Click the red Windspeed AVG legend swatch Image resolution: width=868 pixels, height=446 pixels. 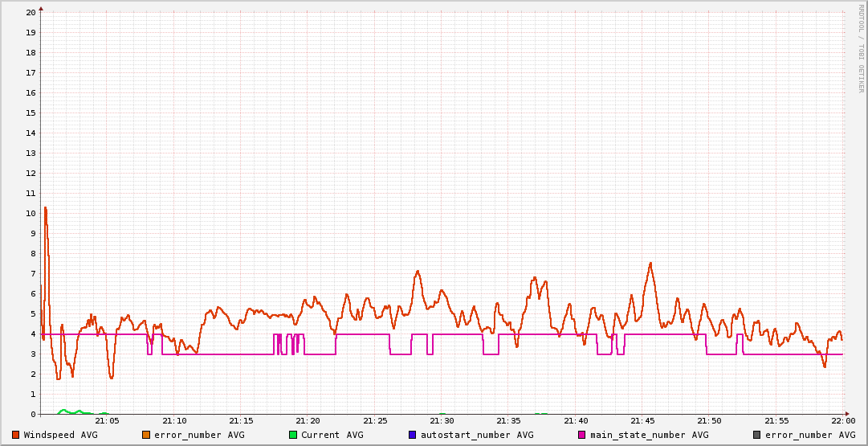[x=15, y=435]
